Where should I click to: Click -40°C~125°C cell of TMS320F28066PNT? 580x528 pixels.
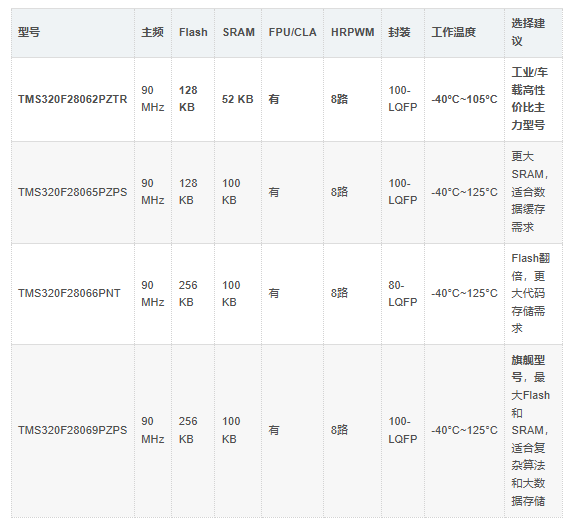464,293
